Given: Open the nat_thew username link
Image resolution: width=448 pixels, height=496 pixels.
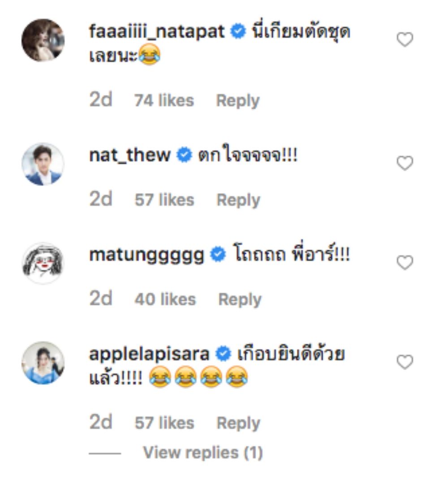Looking at the screenshot, I should pos(130,155).
